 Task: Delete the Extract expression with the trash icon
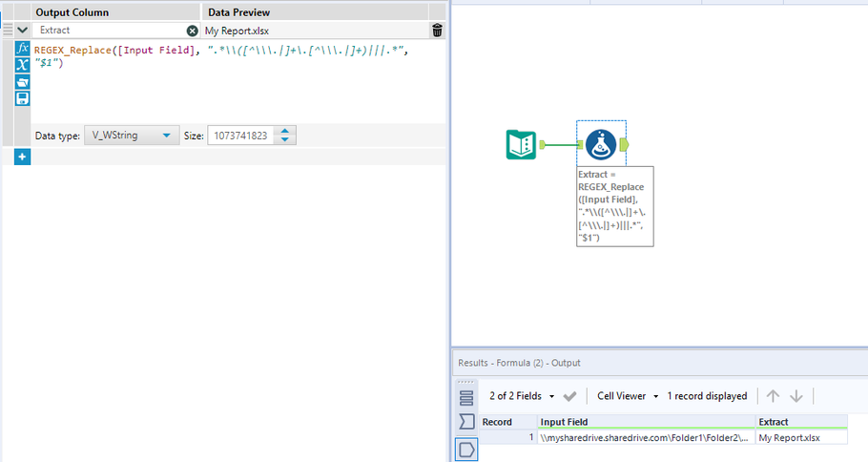(437, 31)
